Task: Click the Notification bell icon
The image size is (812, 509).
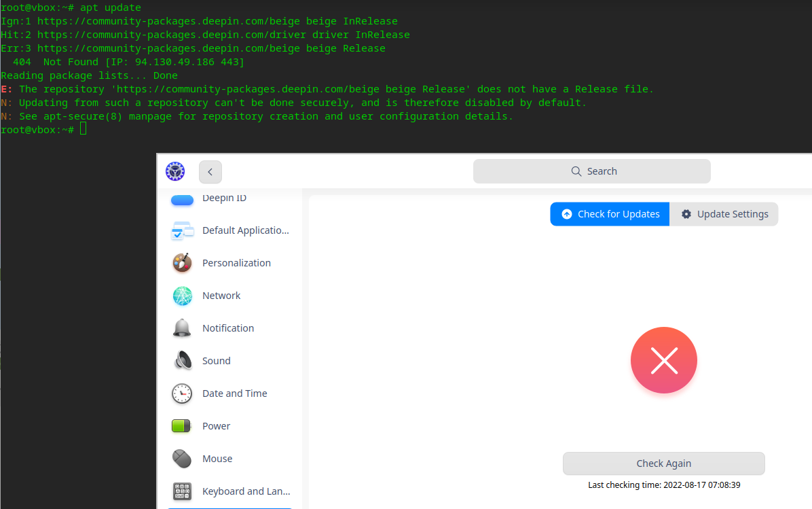Action: (x=182, y=328)
